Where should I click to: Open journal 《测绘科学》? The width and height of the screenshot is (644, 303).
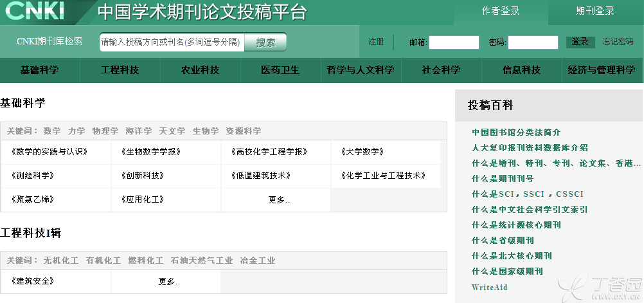pyautogui.click(x=33, y=176)
